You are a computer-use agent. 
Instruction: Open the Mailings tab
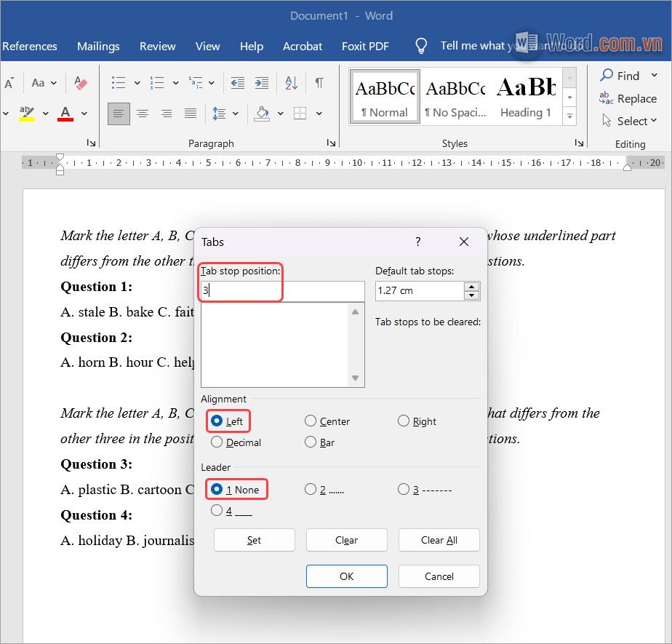(98, 47)
